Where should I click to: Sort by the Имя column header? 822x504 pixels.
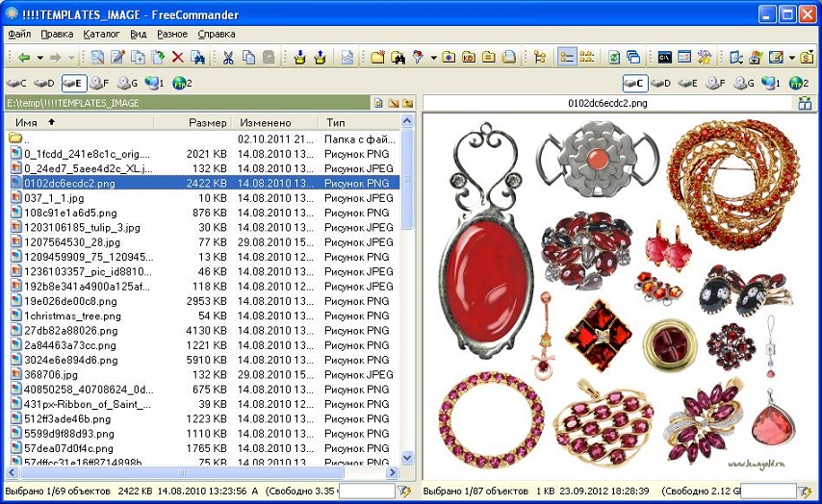(x=80, y=122)
